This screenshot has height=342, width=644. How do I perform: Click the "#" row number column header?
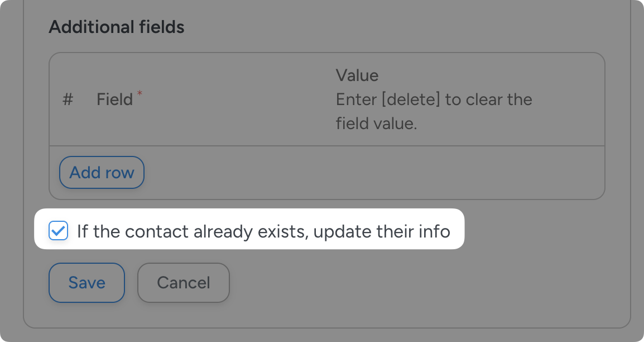click(68, 99)
